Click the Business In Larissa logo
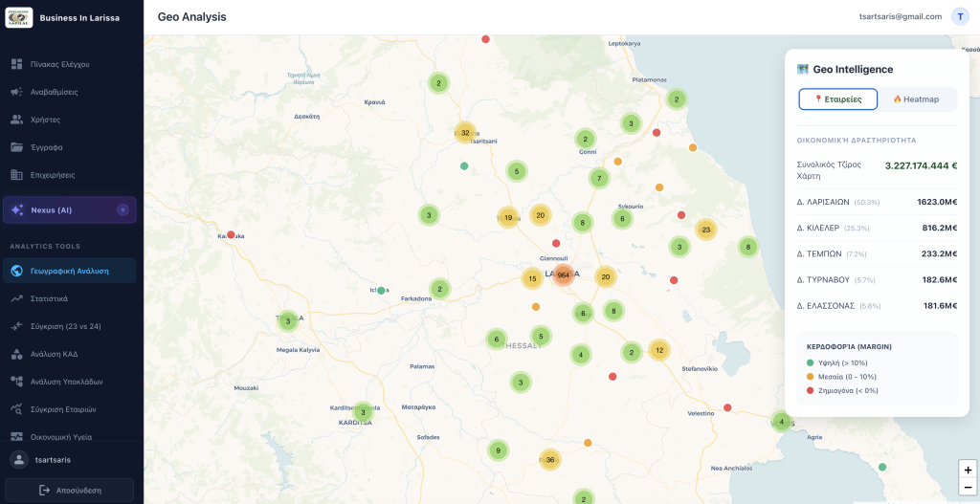This screenshot has width=980, height=504. coord(19,17)
